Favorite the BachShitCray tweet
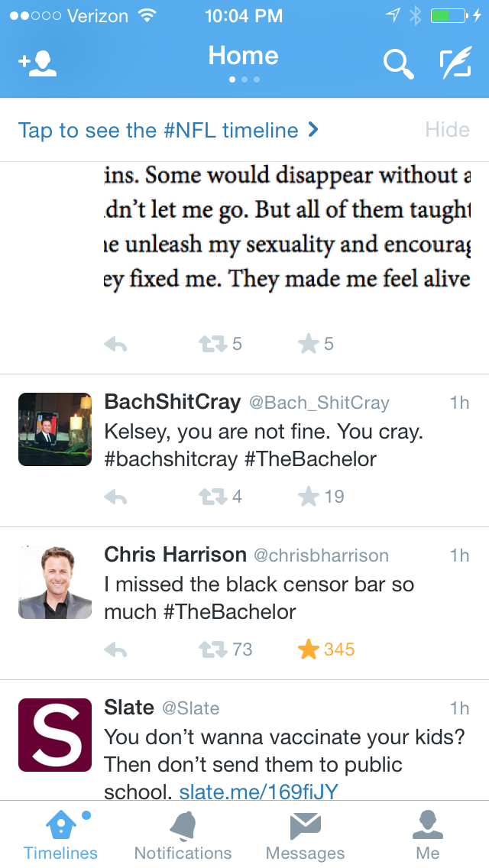Viewport: 489px width, 868px height. click(x=309, y=497)
